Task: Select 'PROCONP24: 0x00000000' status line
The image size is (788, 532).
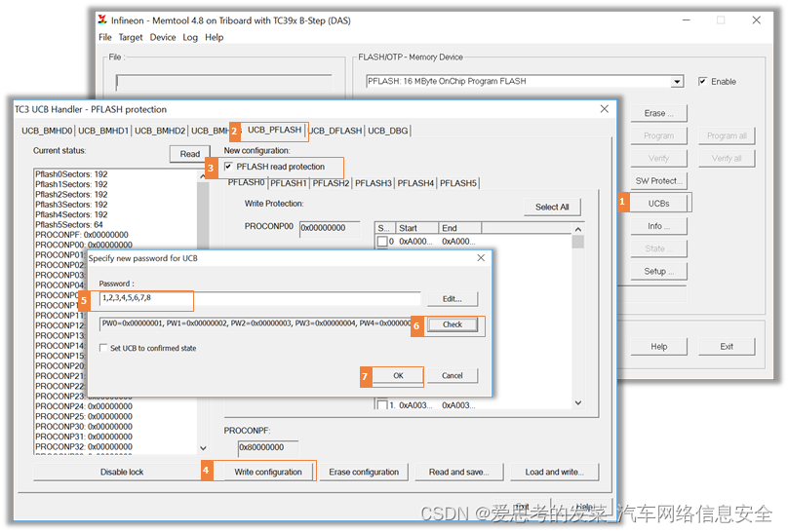Action: tap(84, 406)
